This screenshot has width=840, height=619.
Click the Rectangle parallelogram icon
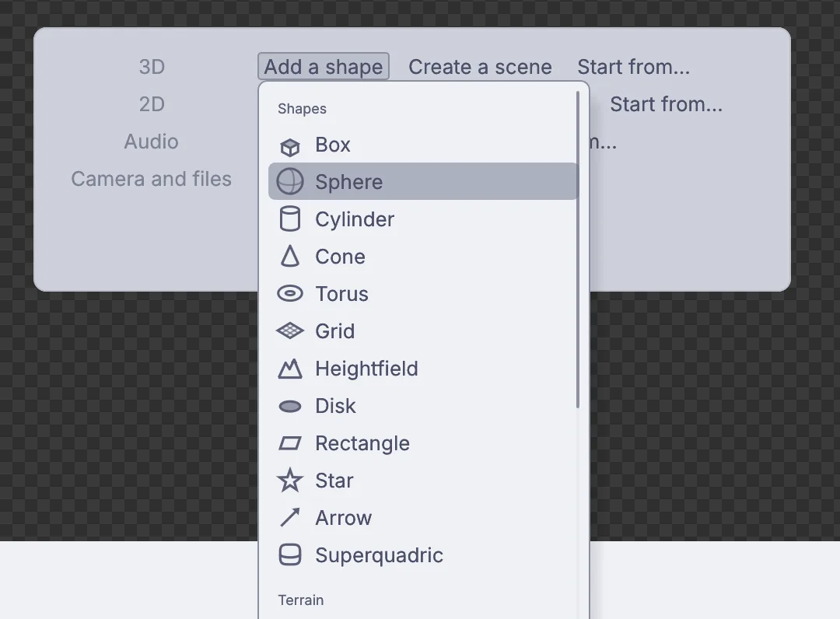coord(290,443)
